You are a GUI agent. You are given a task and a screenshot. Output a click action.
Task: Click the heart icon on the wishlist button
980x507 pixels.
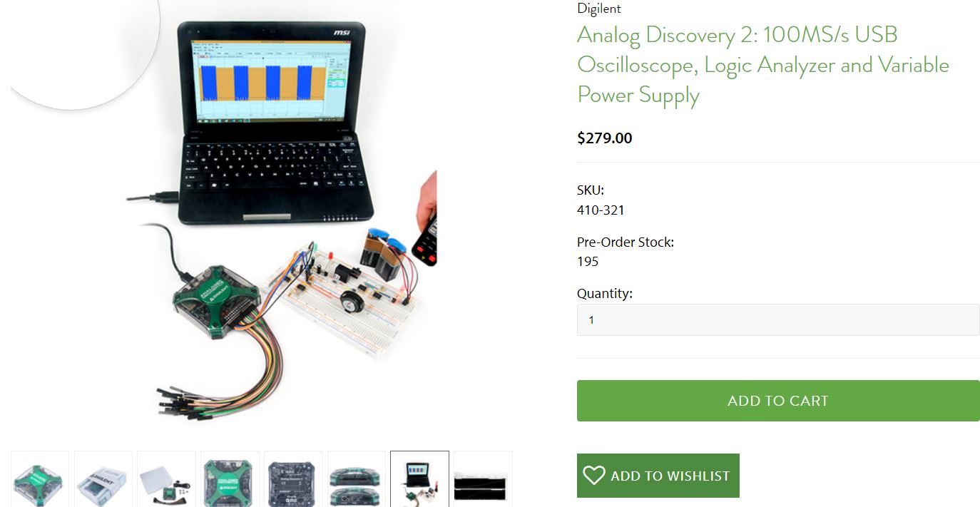click(x=593, y=476)
